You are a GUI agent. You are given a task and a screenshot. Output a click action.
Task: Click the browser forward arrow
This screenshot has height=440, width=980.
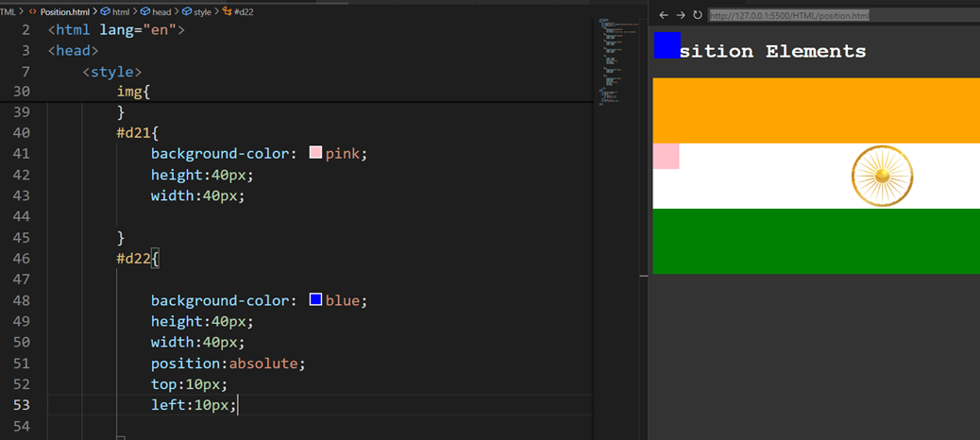[681, 15]
